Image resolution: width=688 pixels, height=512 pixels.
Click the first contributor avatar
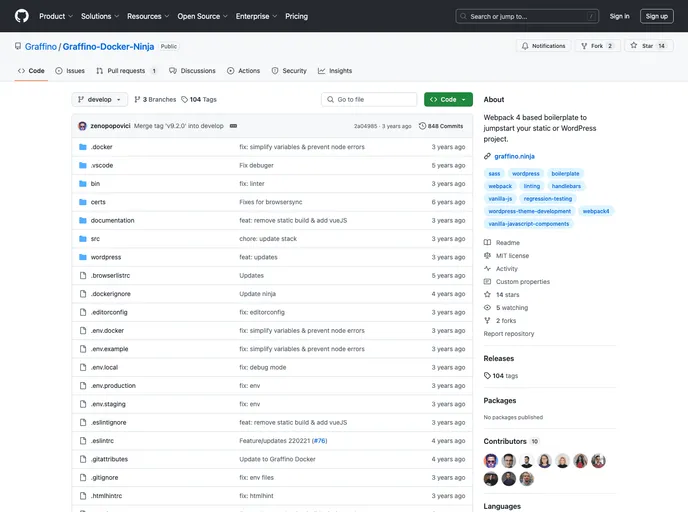click(491, 461)
